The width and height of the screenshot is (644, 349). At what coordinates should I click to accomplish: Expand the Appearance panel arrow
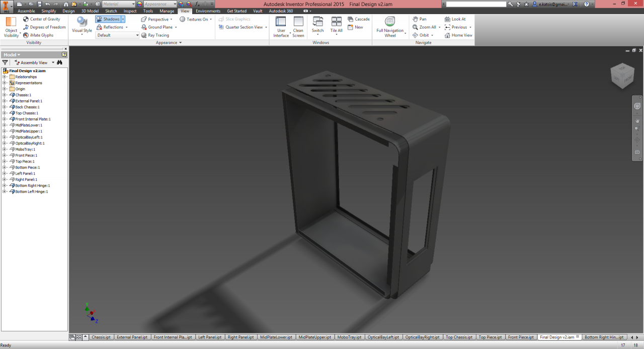[x=180, y=43]
